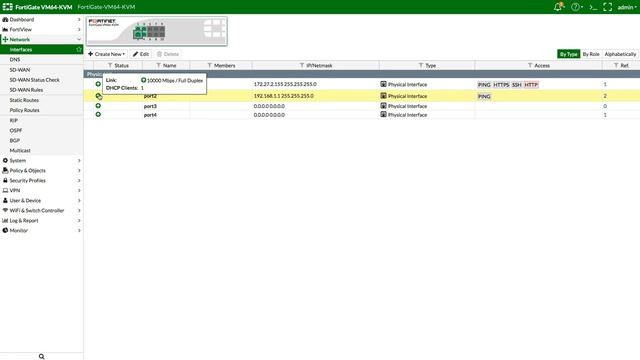Click the port3 status up icon

98,106
